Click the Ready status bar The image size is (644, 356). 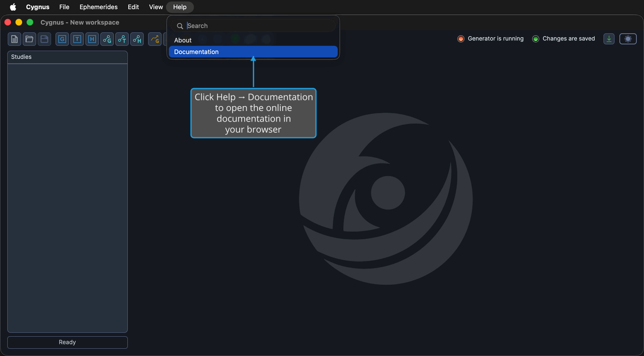tap(68, 342)
